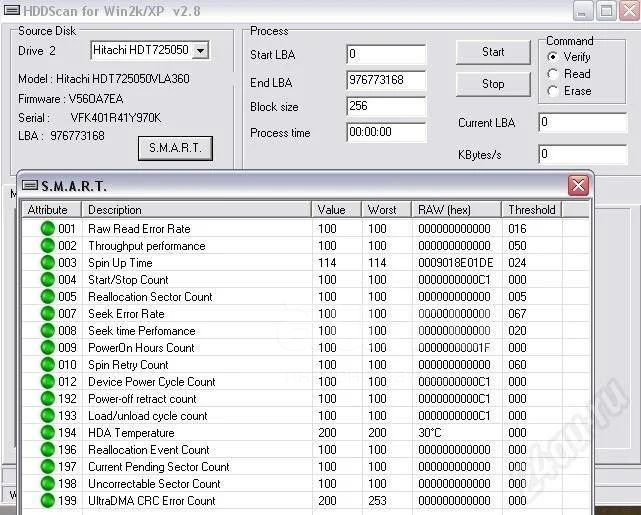
Task: Sort by the Attribute column header
Action: point(52,210)
